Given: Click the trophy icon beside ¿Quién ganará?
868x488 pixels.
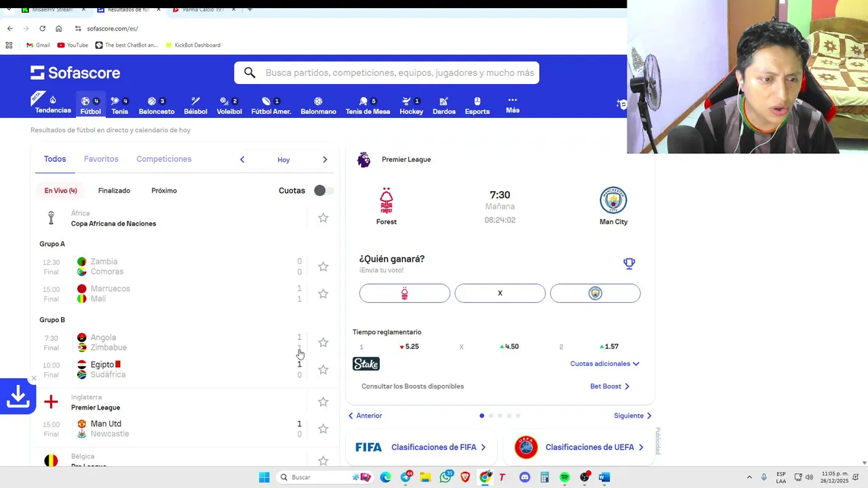Looking at the screenshot, I should coord(629,263).
